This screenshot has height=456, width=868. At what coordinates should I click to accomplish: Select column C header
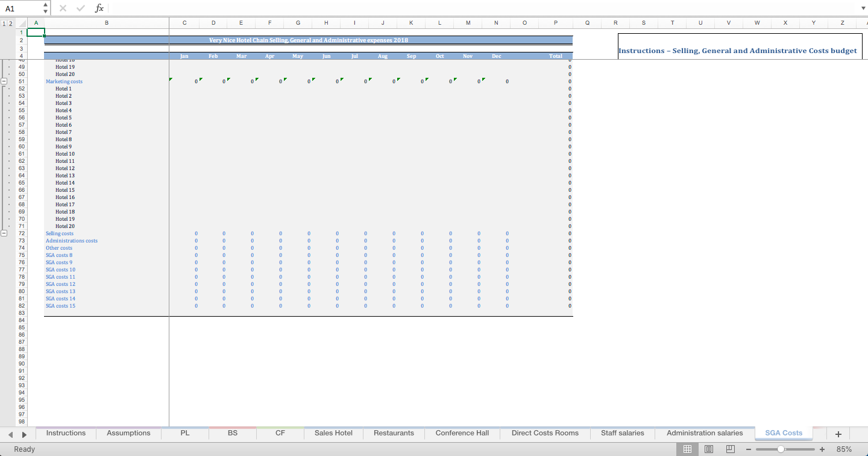pyautogui.click(x=184, y=23)
